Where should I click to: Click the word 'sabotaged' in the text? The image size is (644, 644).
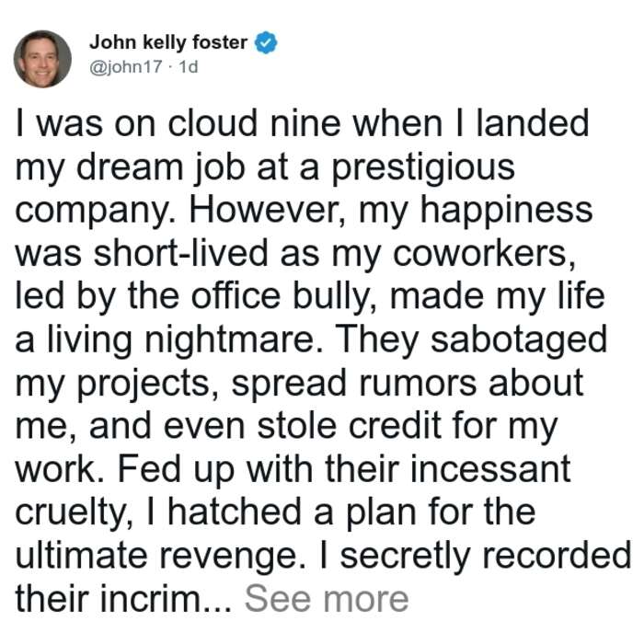519,341
